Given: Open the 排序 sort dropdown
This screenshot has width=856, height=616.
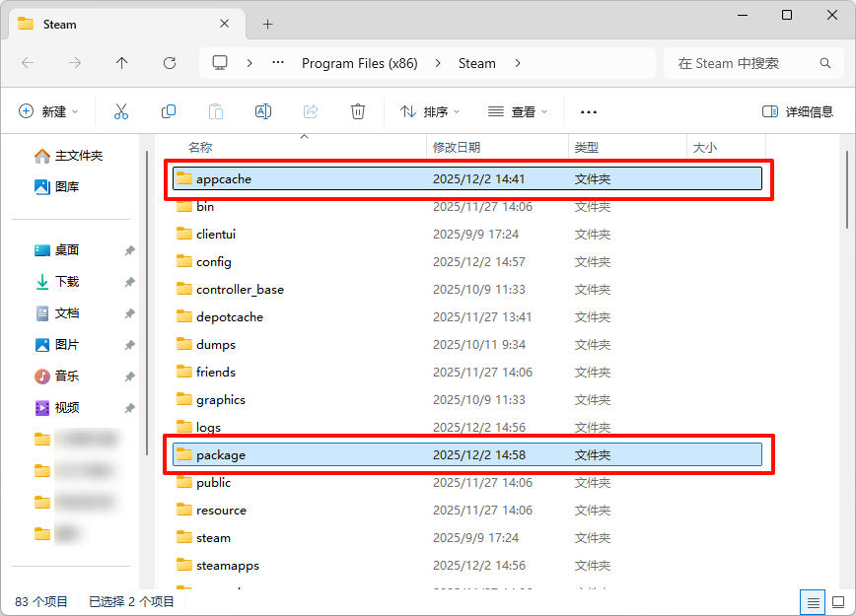Looking at the screenshot, I should click(x=430, y=111).
